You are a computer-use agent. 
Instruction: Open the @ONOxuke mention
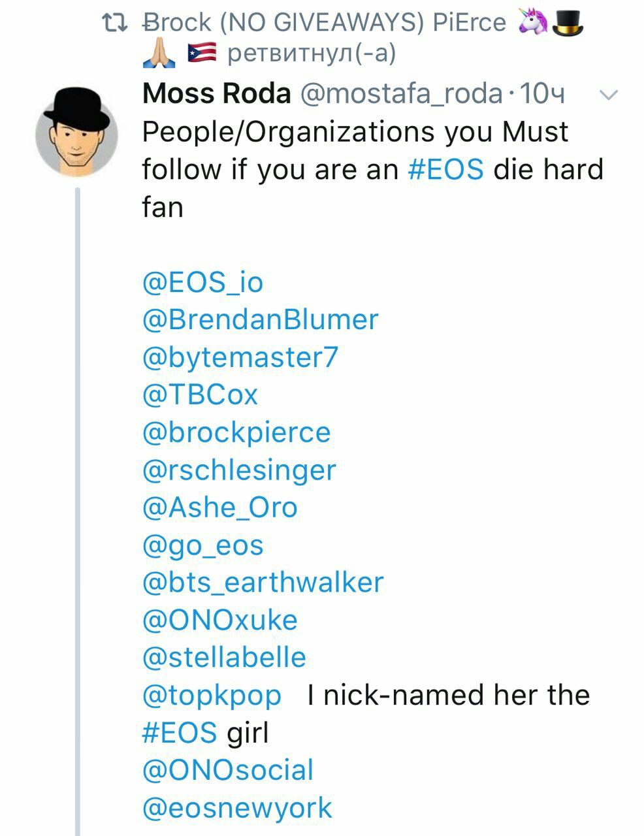click(219, 620)
